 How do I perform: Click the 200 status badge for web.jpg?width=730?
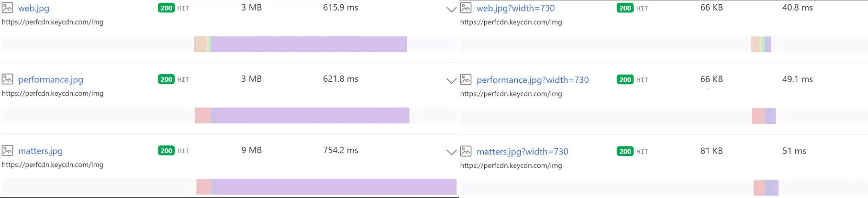pos(625,8)
